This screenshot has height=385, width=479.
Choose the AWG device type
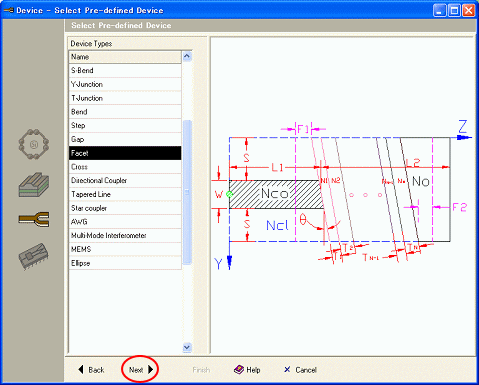(125, 222)
